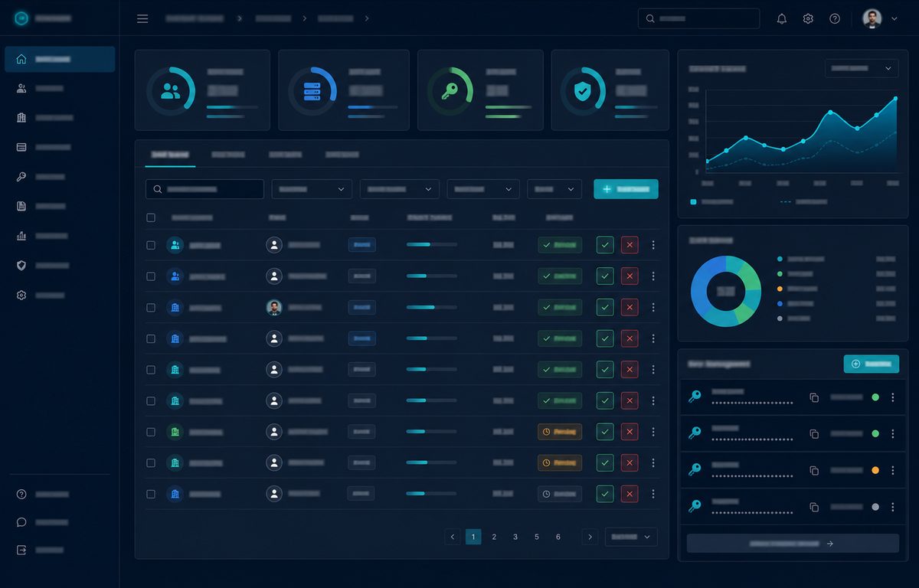Open the filter dropdown beside the teal add button
Viewport: 919px width, 588px height.
[x=554, y=189]
